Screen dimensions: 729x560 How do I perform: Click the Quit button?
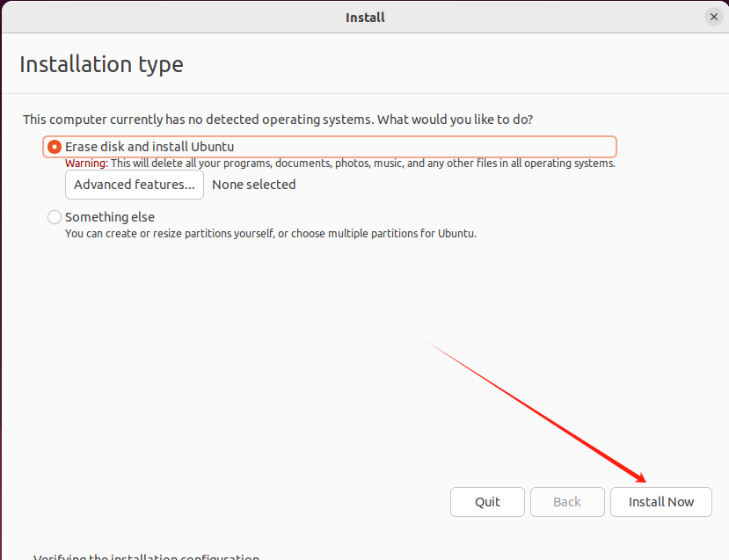487,502
